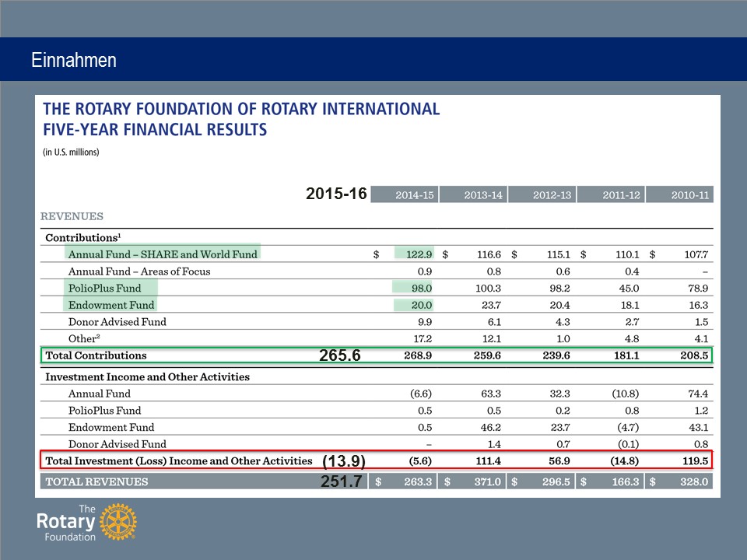Select the Annual Fund investment value "63.3"
Screen dimensions: 747x560
491,394
